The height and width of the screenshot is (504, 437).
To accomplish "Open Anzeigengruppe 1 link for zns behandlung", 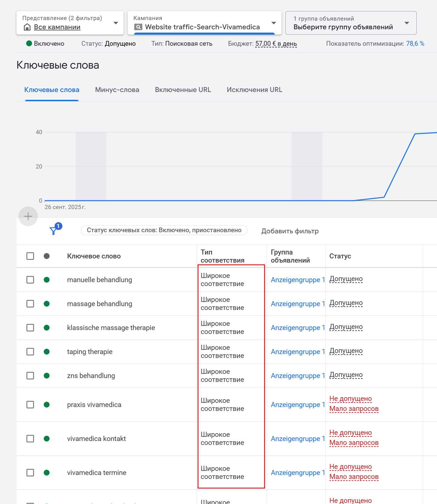I will click(298, 375).
